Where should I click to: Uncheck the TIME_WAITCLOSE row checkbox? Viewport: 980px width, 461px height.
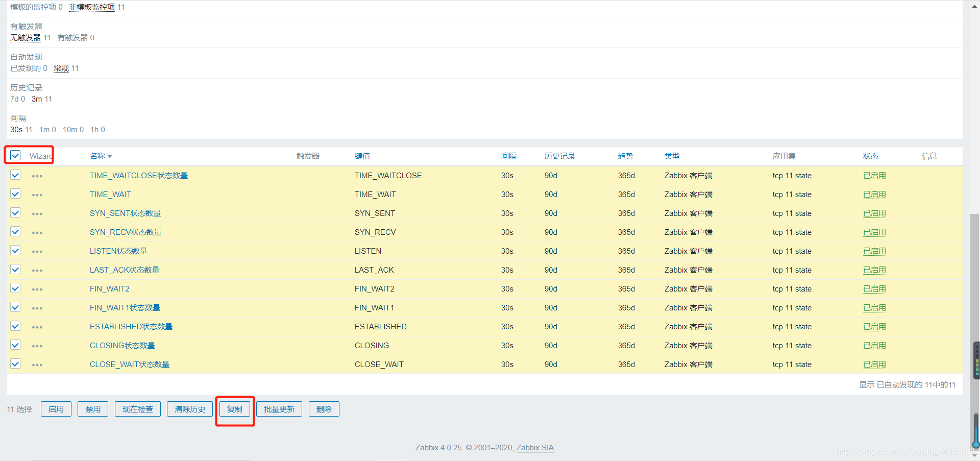15,175
